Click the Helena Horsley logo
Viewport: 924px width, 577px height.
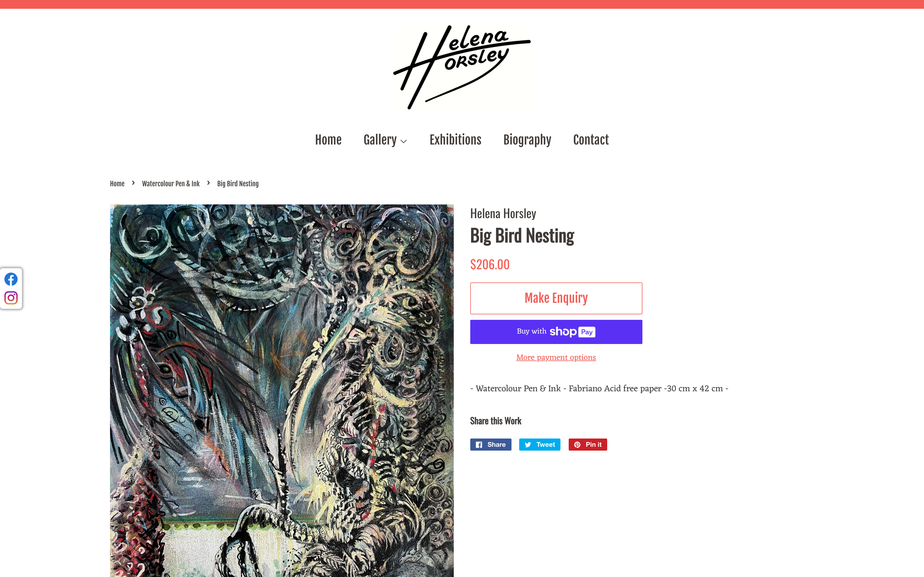click(x=462, y=67)
